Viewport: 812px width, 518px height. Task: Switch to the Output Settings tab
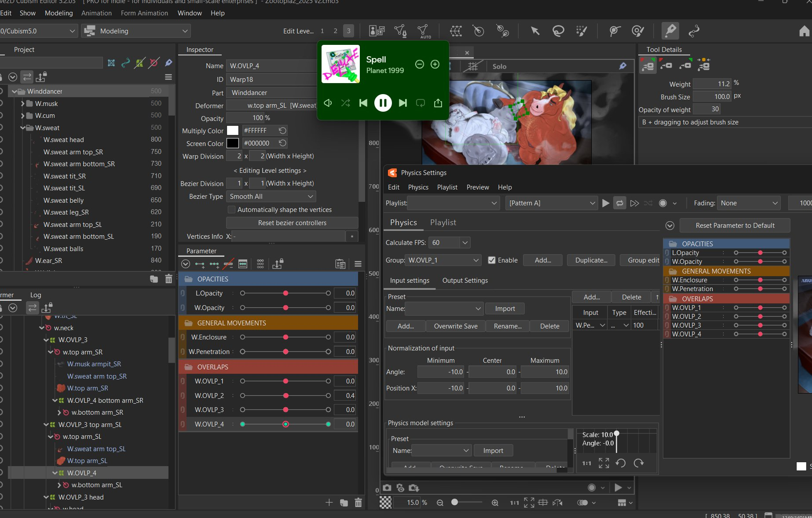click(x=465, y=281)
